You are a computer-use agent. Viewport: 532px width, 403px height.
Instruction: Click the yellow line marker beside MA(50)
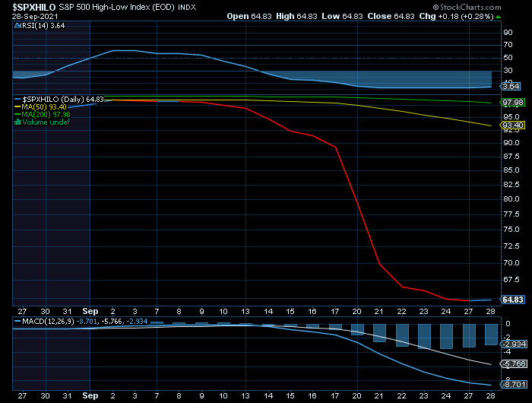tap(17, 107)
